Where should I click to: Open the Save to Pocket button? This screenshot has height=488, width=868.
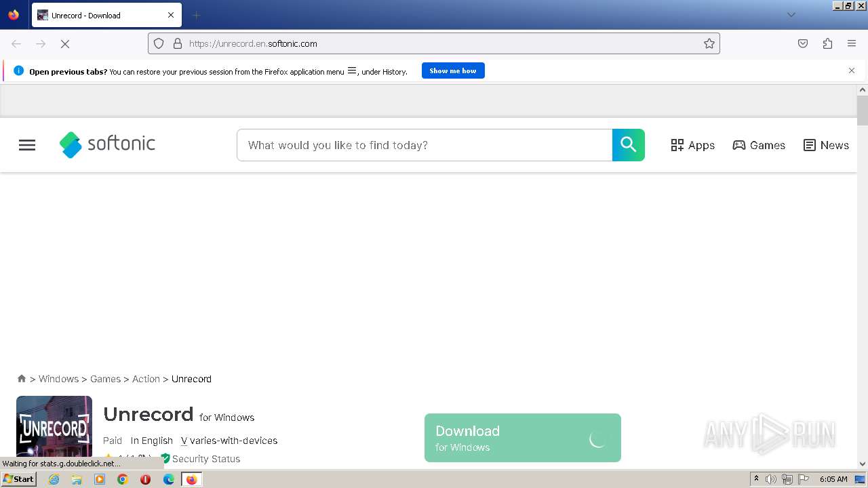tap(803, 43)
